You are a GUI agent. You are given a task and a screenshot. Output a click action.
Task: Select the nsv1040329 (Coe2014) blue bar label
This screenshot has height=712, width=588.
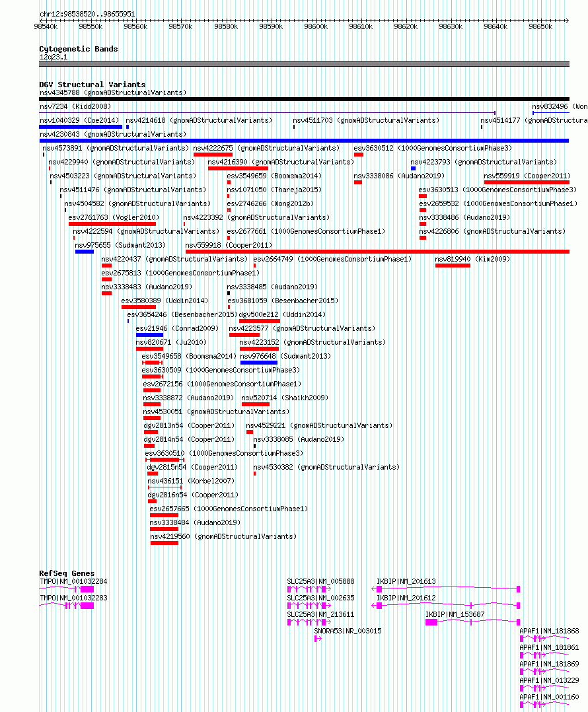click(79, 120)
